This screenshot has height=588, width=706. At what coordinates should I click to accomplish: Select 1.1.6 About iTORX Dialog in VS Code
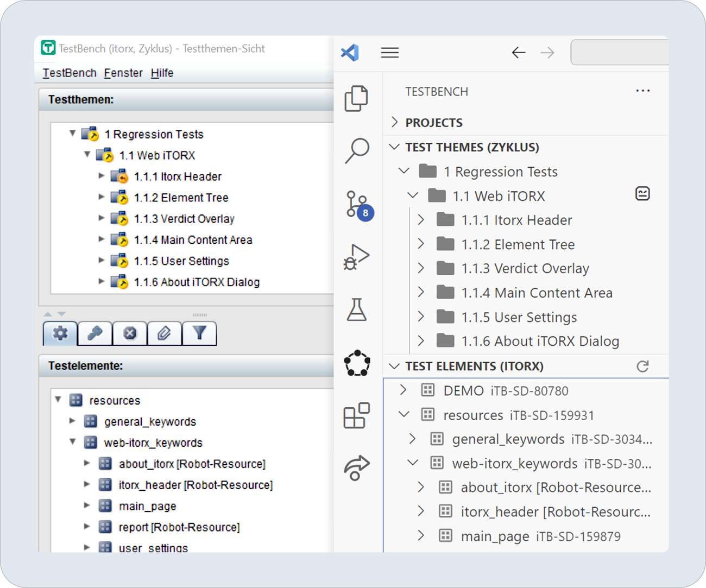coord(540,341)
